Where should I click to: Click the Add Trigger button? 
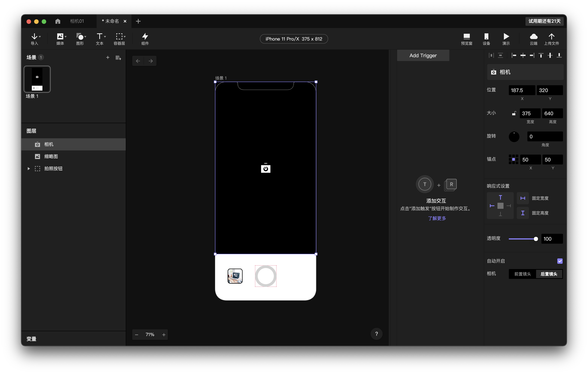pyautogui.click(x=423, y=56)
